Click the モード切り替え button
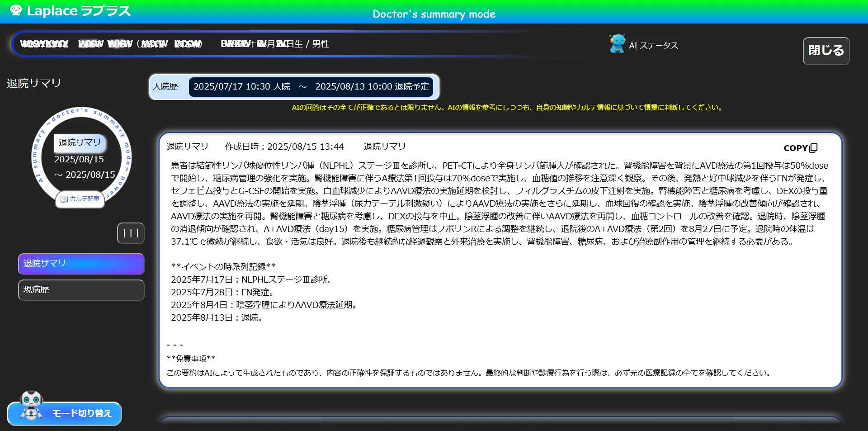This screenshot has width=868, height=431. coord(81,413)
